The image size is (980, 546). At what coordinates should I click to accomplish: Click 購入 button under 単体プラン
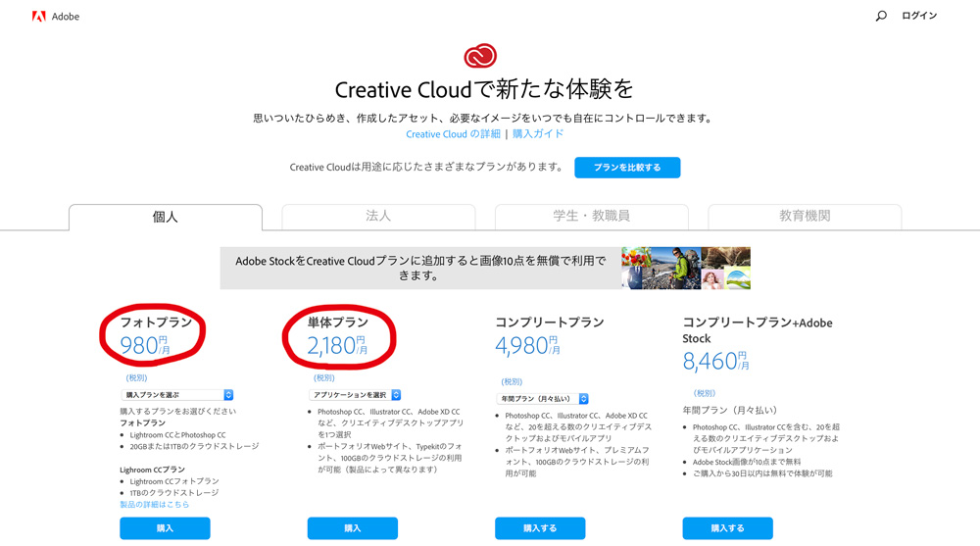tap(353, 528)
